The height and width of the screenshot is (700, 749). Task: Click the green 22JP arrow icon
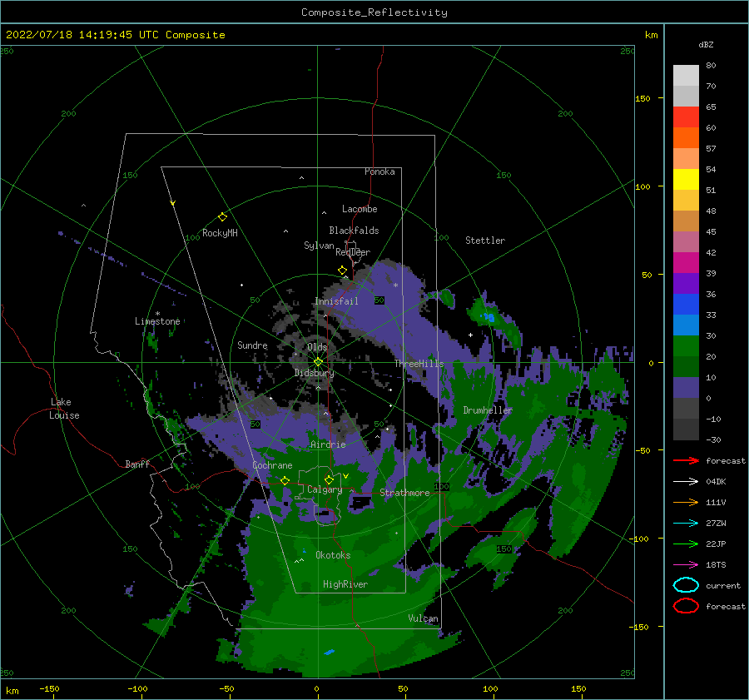686,544
